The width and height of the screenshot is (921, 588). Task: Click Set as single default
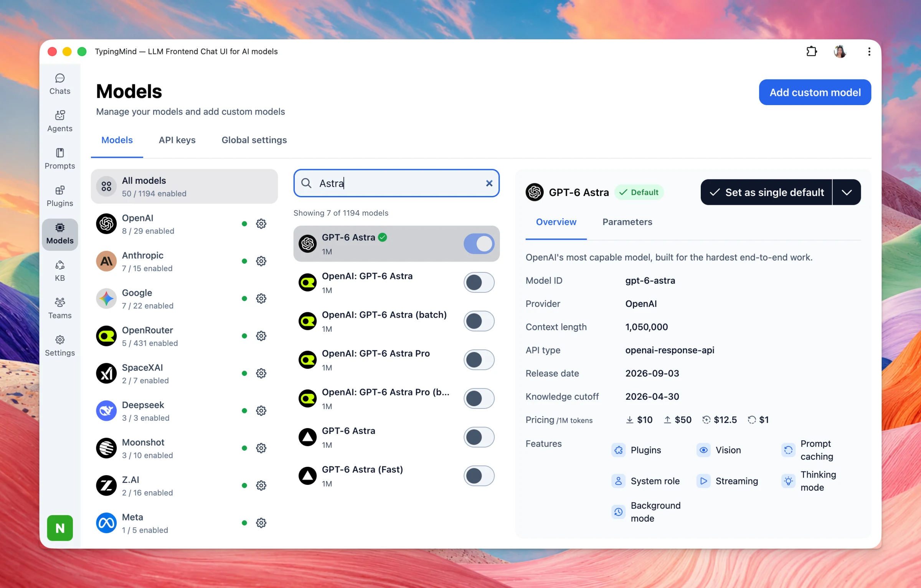(766, 192)
